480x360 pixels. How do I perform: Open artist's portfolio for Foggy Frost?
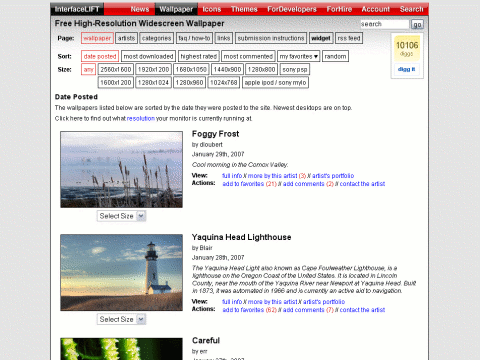click(x=333, y=176)
